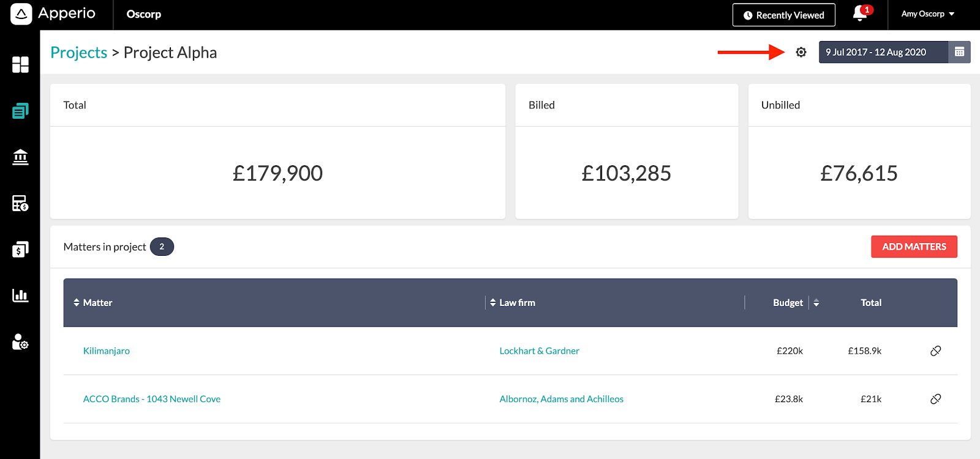This screenshot has width=980, height=459.
Task: Go back to Projects breadcrumb link
Action: coord(78,53)
